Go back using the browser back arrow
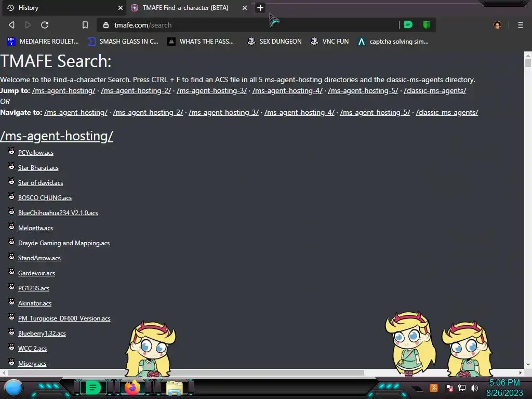Screen dimensions: 532x399 click(x=11, y=25)
